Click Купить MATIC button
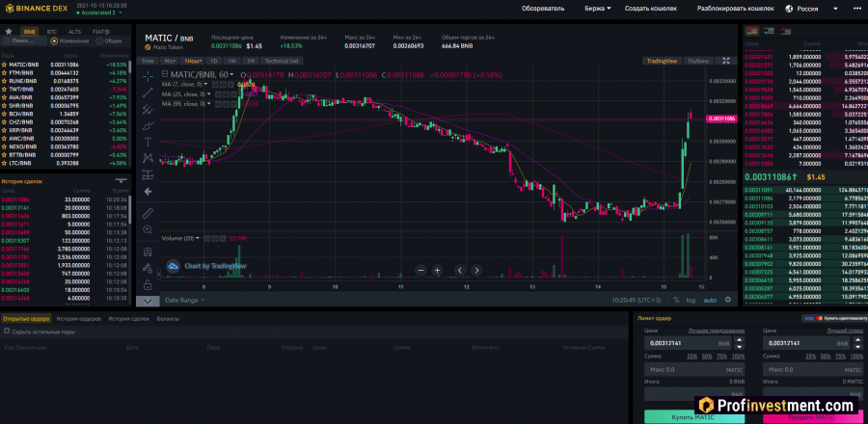Viewport: 868px width, 424px height. click(692, 417)
